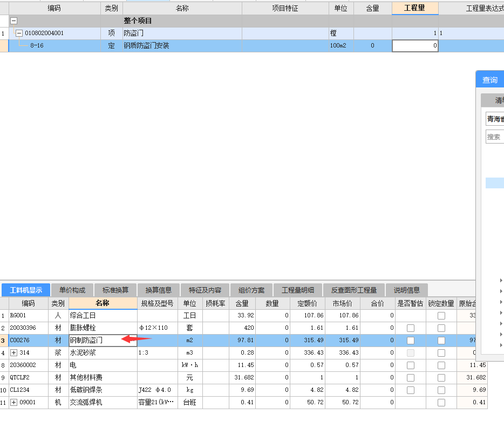Select code cell 20360002
This screenshot has width=504, height=428.
[29, 365]
